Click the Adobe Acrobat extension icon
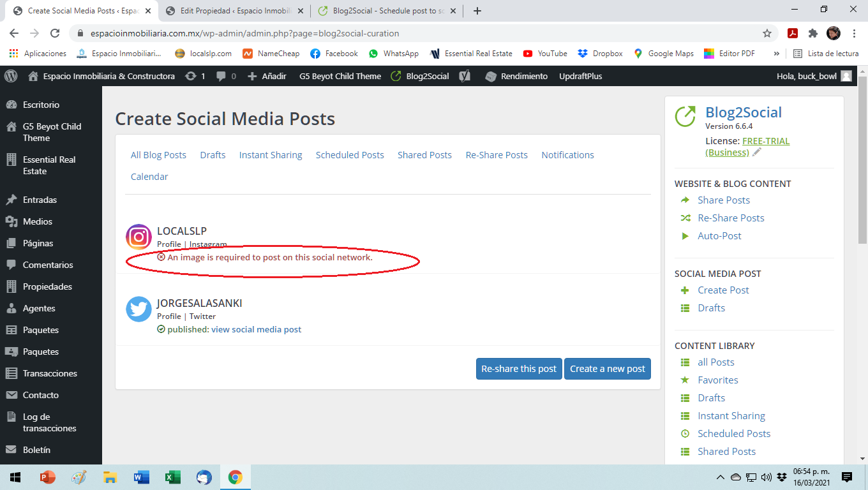 793,33
